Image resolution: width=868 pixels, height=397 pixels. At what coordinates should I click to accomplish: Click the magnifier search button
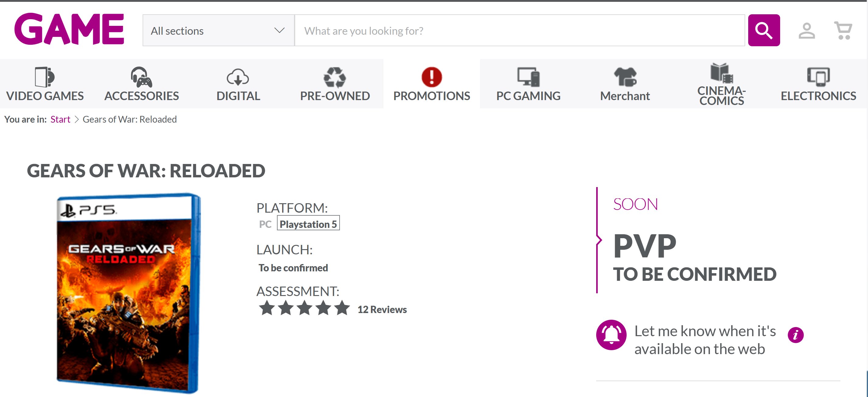click(x=764, y=30)
